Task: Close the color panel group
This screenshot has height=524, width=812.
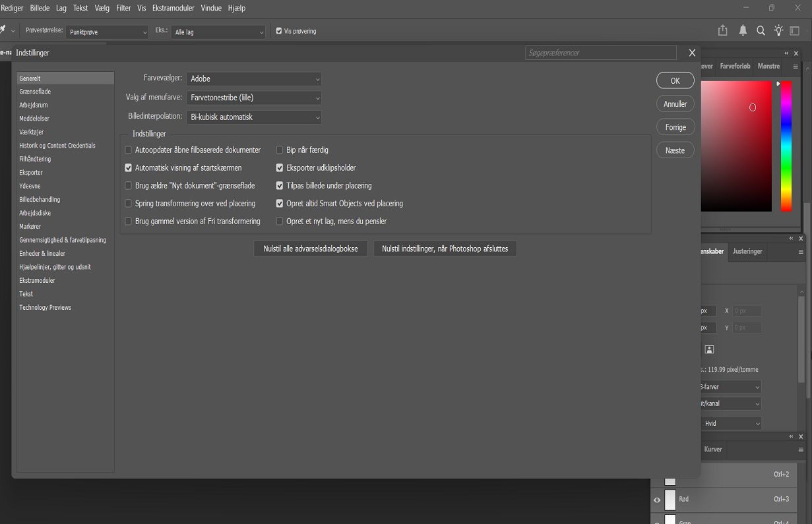Action: point(797,53)
